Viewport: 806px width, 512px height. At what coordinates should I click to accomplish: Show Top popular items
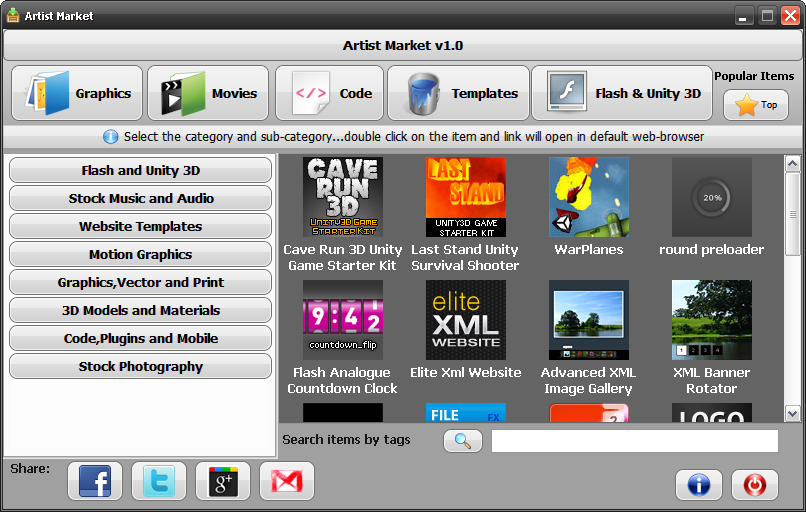pyautogui.click(x=756, y=105)
